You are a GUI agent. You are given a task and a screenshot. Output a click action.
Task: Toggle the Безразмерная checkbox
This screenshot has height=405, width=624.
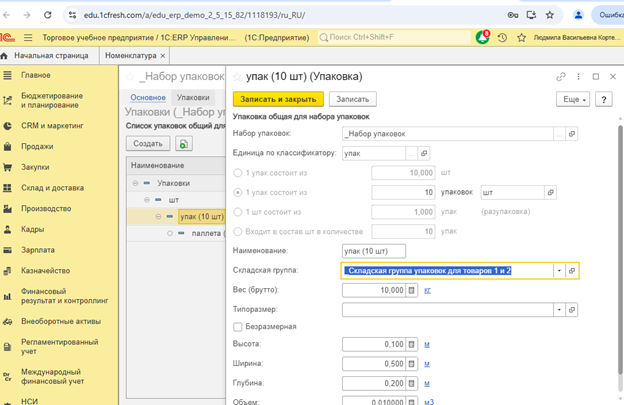coord(238,327)
